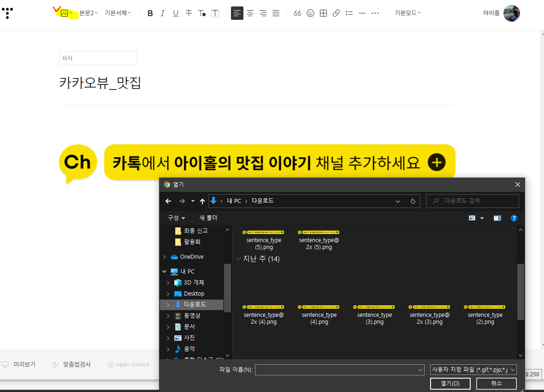Open recent locations dropdown in dialog
This screenshot has width=544, height=392.
(x=193, y=201)
